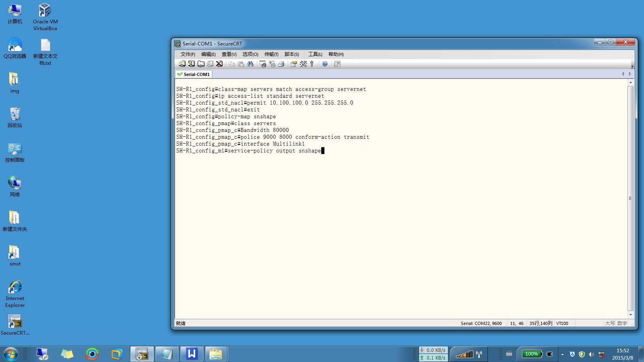Click the SecureCRT window title bar icon
Viewport: 644px width, 362px height.
click(178, 44)
